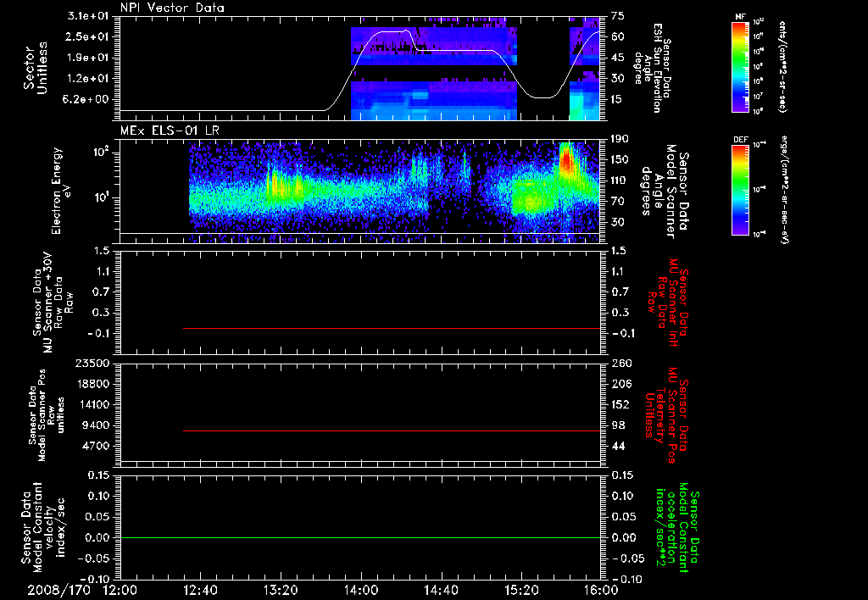
Task: Click the 15:20 time axis label
Action: pos(521,590)
